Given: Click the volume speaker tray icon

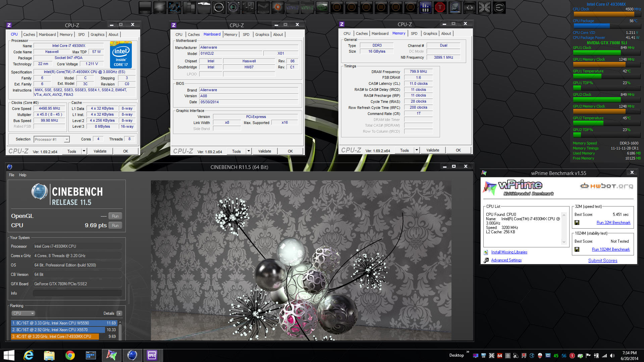Looking at the screenshot, I should point(612,356).
